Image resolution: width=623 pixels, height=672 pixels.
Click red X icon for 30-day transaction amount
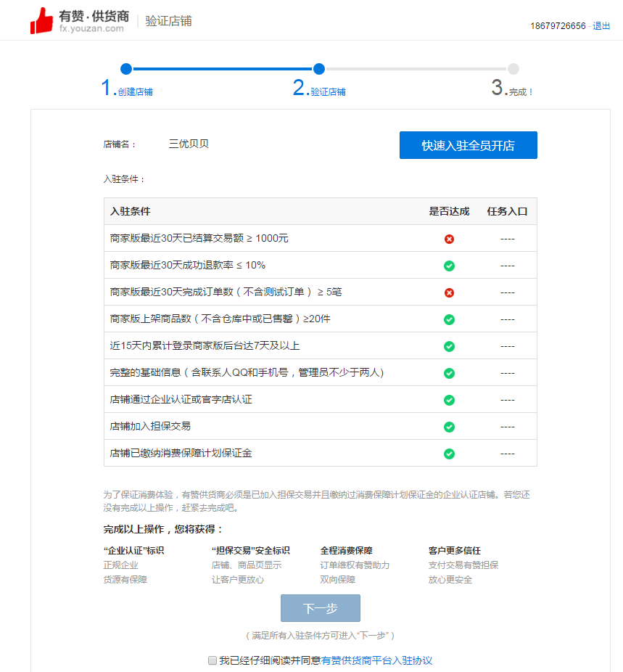point(449,239)
